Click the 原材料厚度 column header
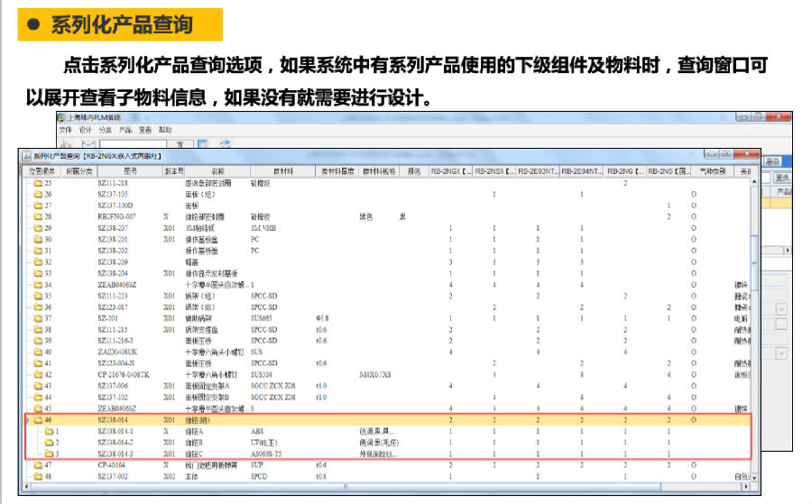The width and height of the screenshot is (812, 504). click(x=337, y=171)
